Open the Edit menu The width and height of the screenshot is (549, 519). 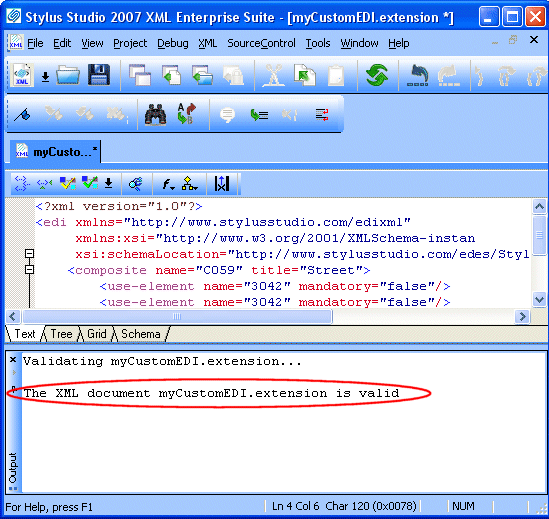tap(62, 43)
